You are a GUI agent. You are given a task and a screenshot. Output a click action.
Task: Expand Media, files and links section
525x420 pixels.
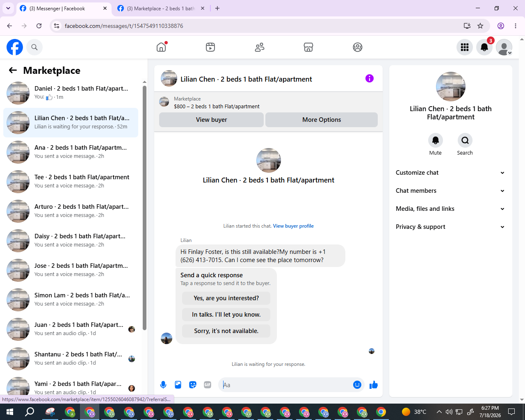450,209
